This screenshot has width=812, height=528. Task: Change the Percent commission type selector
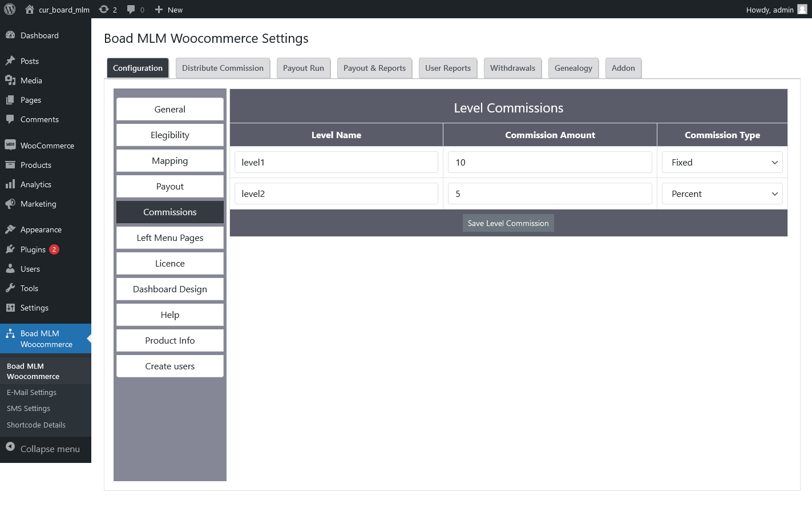[x=722, y=194]
